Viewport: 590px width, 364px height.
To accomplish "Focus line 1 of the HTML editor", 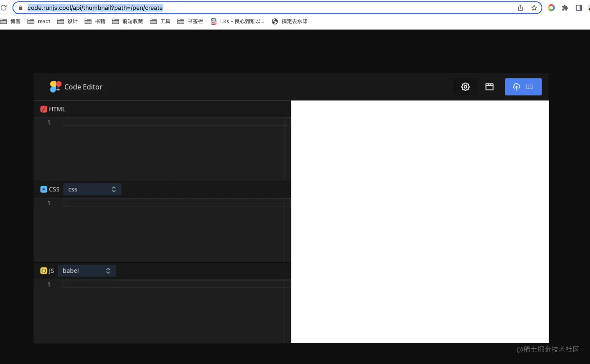I will click(173, 122).
